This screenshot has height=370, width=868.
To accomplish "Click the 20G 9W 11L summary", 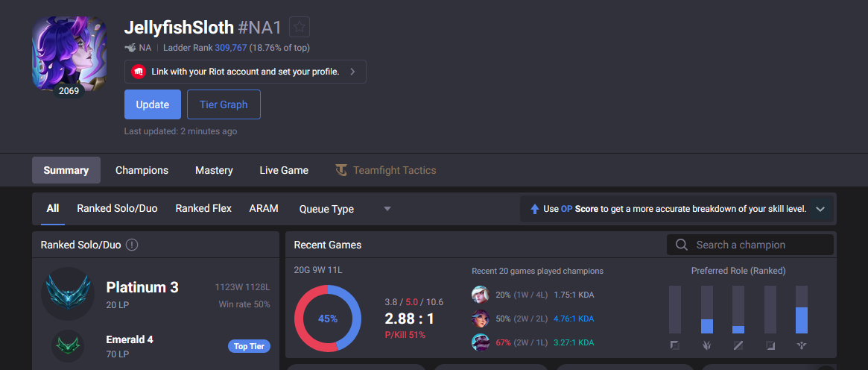I will pyautogui.click(x=320, y=271).
